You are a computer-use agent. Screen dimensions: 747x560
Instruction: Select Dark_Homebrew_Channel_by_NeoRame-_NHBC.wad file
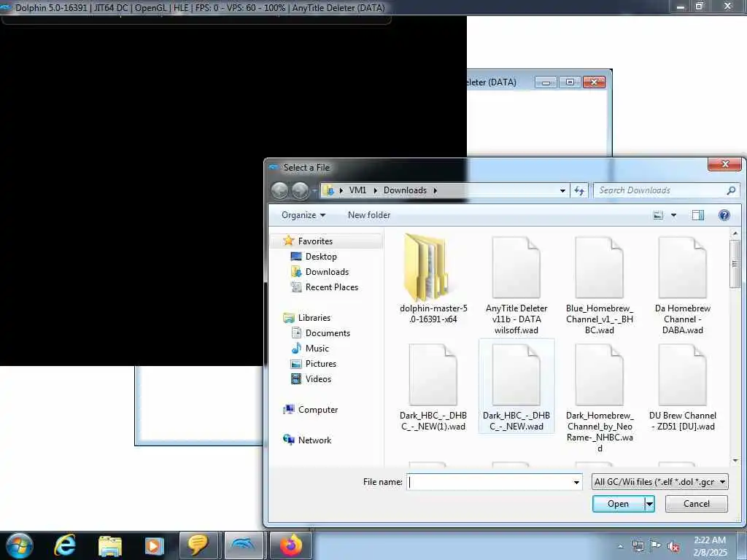(600, 397)
